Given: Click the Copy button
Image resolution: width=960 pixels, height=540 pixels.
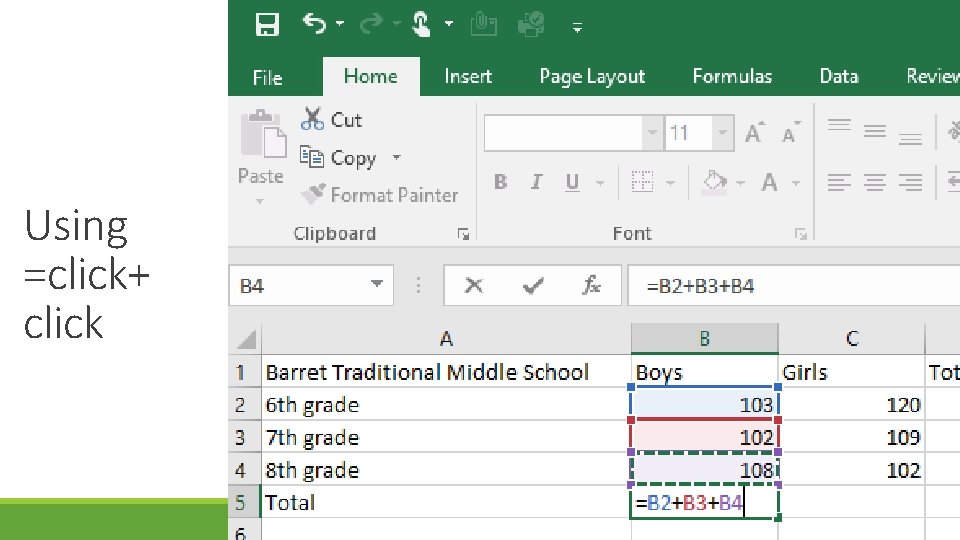Looking at the screenshot, I should coord(338,158).
